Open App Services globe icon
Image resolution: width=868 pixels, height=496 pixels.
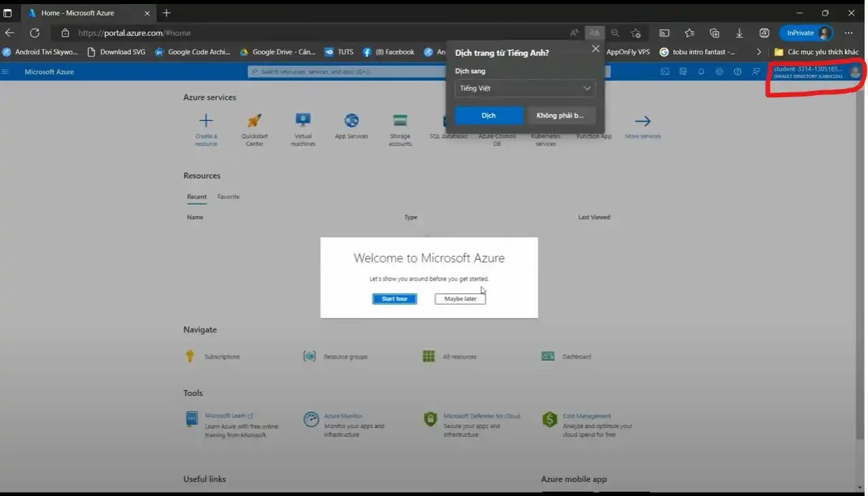coord(351,121)
